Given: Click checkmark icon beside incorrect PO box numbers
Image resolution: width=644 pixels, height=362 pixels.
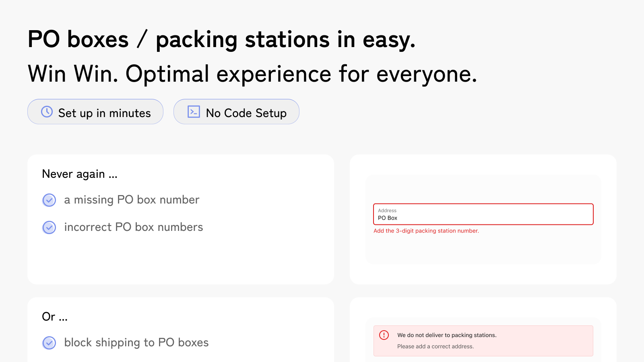Looking at the screenshot, I should 49,227.
